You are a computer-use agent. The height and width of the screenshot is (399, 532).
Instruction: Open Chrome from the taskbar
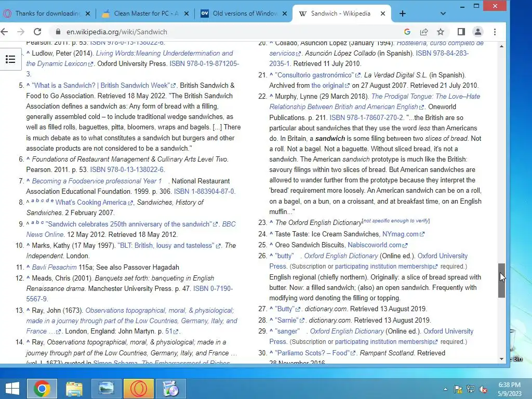point(42,389)
